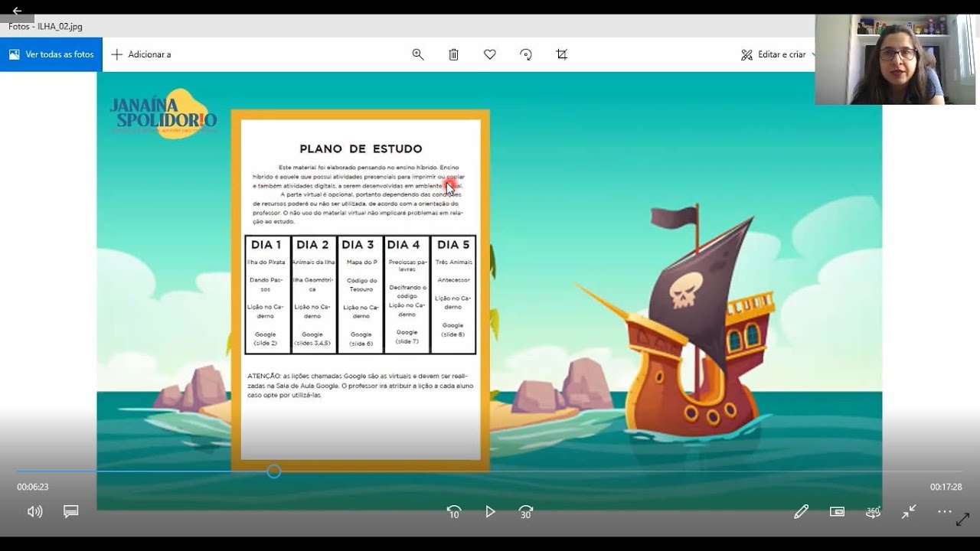Click the diagonal resize arrow icon
Image resolution: width=980 pixels, height=551 pixels.
point(963,520)
